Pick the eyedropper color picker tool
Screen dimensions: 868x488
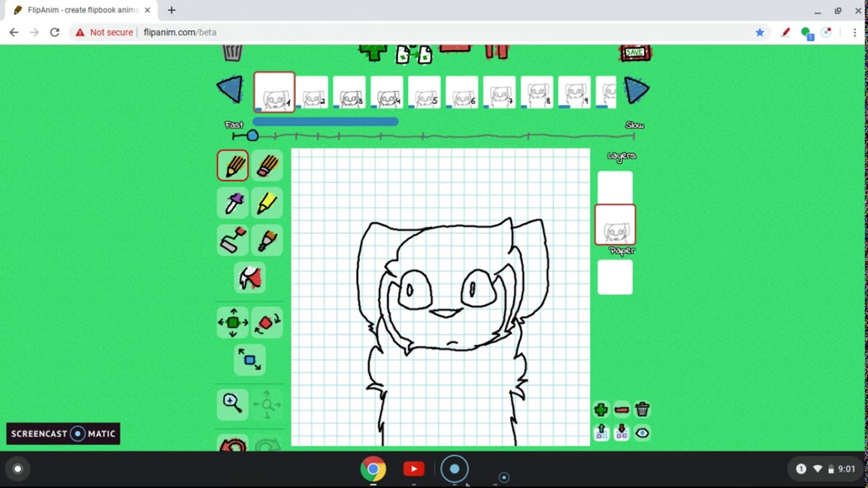[233, 203]
